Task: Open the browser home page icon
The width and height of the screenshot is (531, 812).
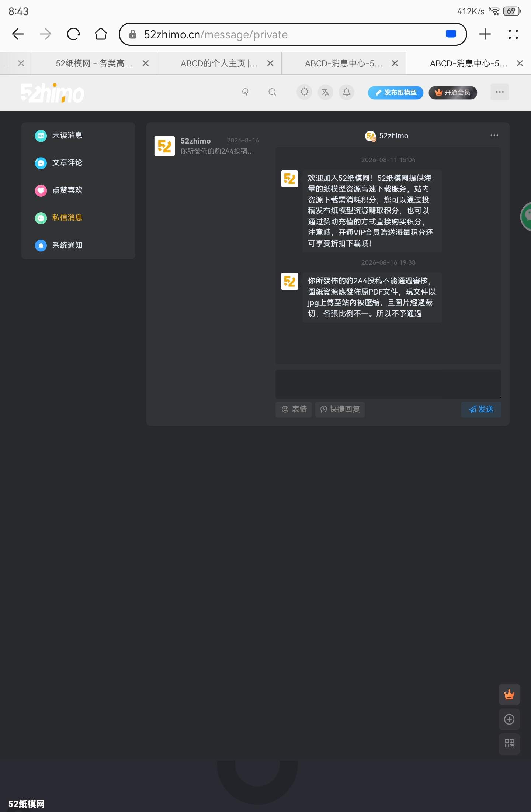Action: pos(101,34)
